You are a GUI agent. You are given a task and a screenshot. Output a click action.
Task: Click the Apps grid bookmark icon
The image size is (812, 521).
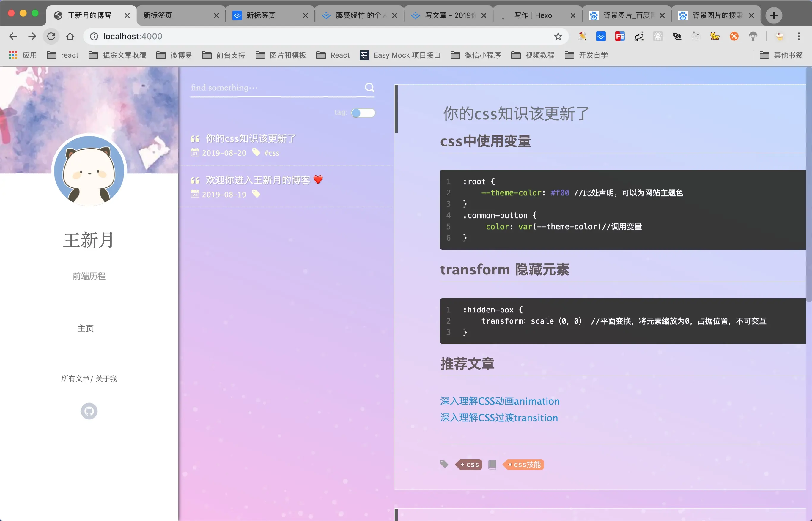13,55
